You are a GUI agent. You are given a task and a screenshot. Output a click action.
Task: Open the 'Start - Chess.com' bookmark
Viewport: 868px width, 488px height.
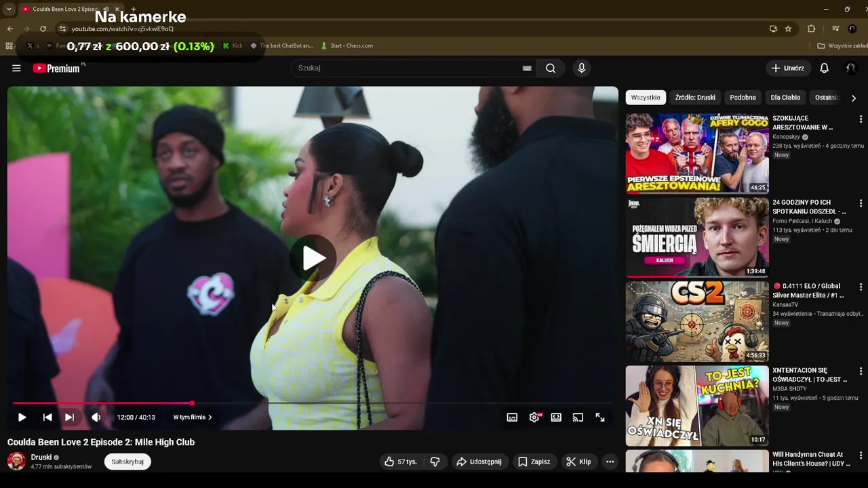tap(347, 46)
